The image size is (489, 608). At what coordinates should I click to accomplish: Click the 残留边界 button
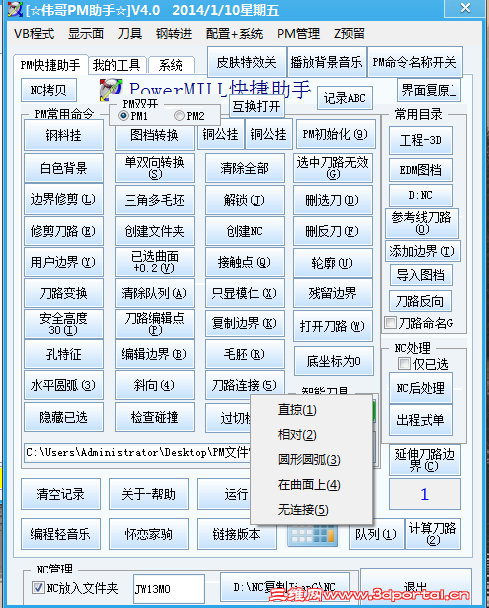[333, 293]
